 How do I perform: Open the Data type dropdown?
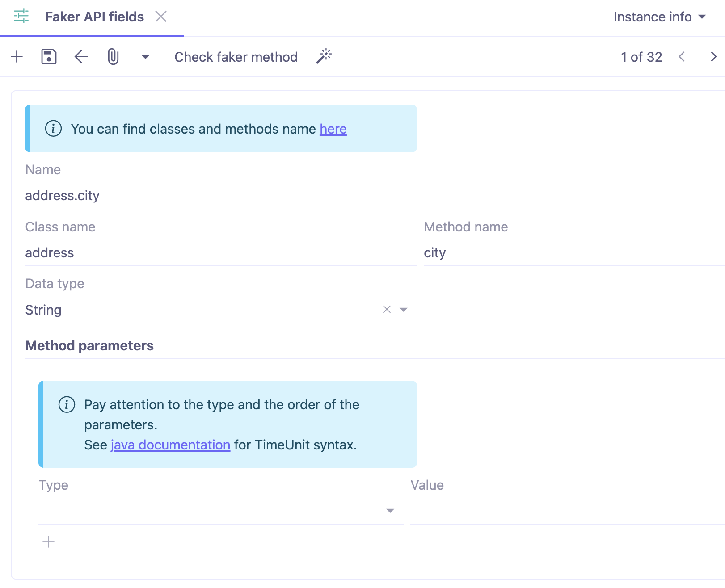click(x=404, y=309)
